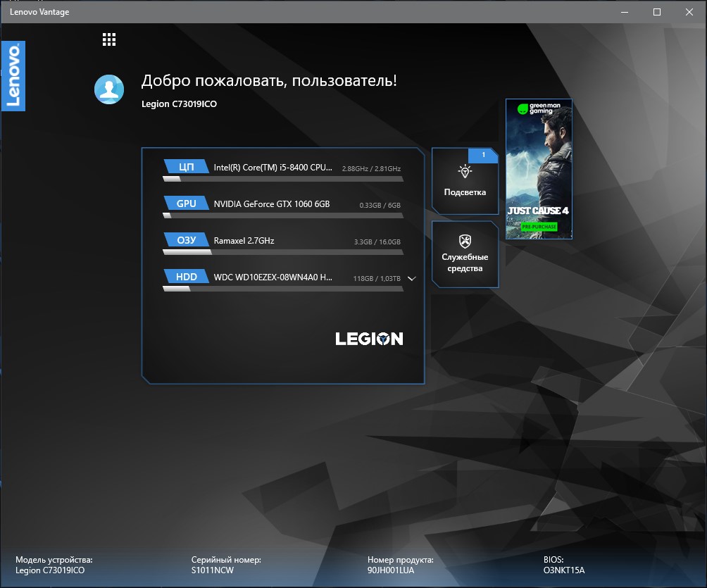Click the green man gaming logo
The image size is (707, 588).
(x=539, y=108)
